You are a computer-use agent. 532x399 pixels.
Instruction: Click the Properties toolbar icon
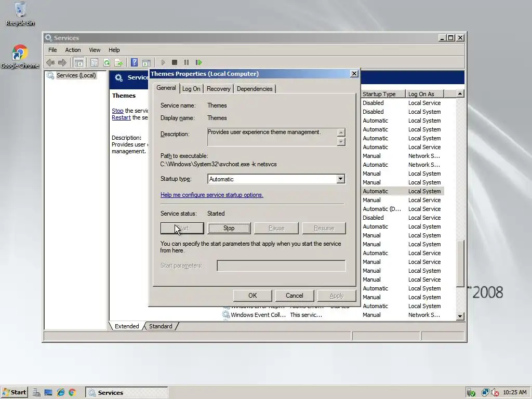(95, 62)
